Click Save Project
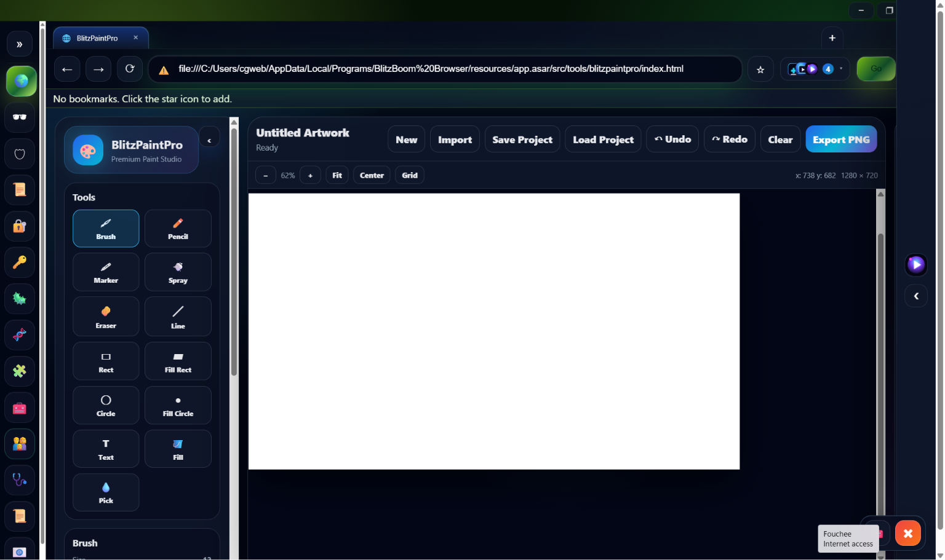This screenshot has height=560, width=945. (522, 140)
